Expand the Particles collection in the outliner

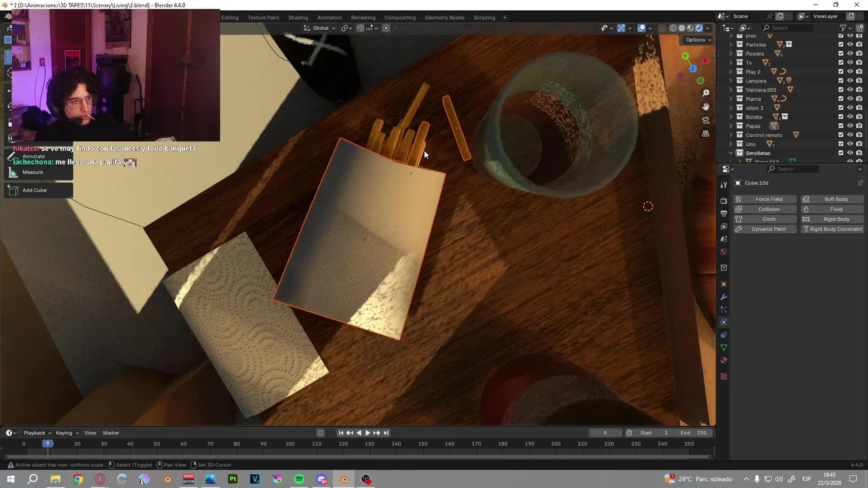[731, 45]
